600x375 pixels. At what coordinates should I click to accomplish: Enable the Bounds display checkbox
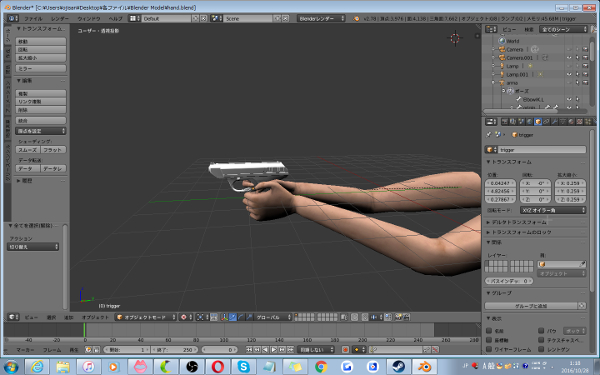(x=541, y=331)
